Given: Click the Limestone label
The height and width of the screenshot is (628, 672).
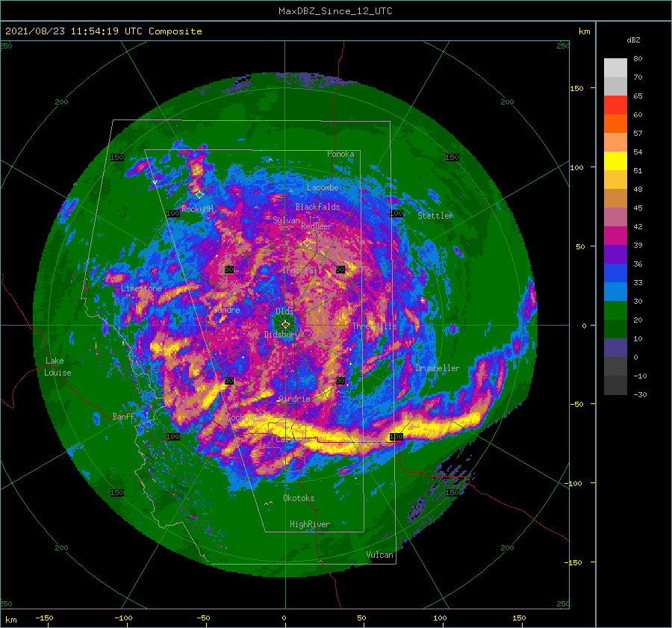Looking at the screenshot, I should [x=141, y=288].
